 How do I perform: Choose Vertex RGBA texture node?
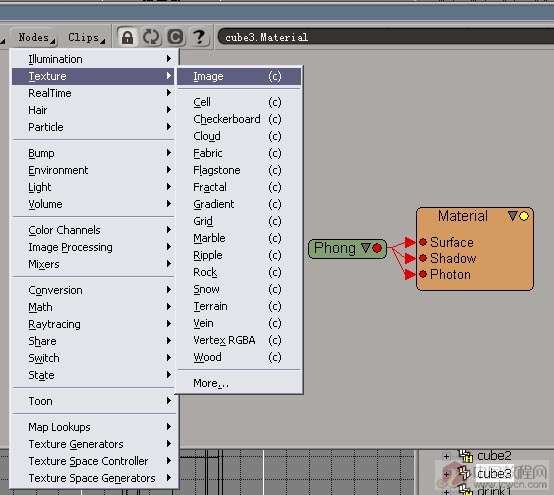tap(239, 340)
